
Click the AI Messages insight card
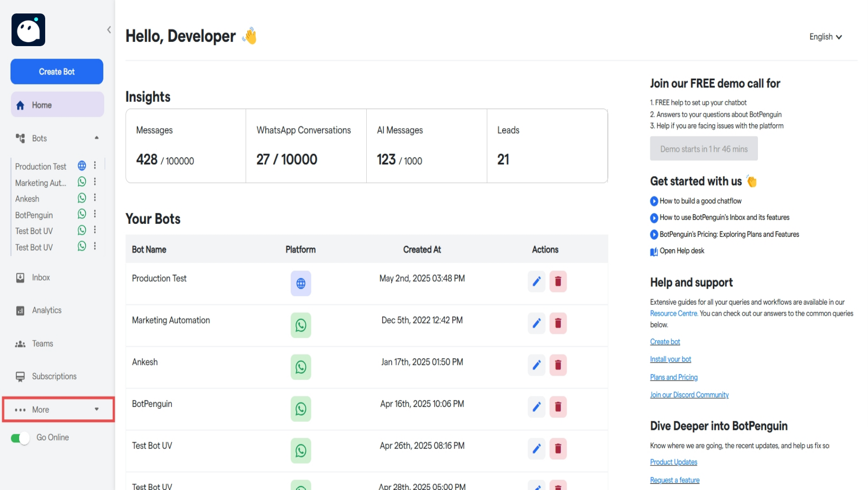pos(427,146)
